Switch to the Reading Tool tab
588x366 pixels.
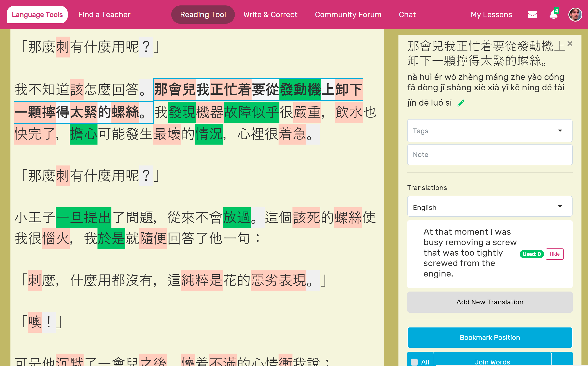click(203, 14)
